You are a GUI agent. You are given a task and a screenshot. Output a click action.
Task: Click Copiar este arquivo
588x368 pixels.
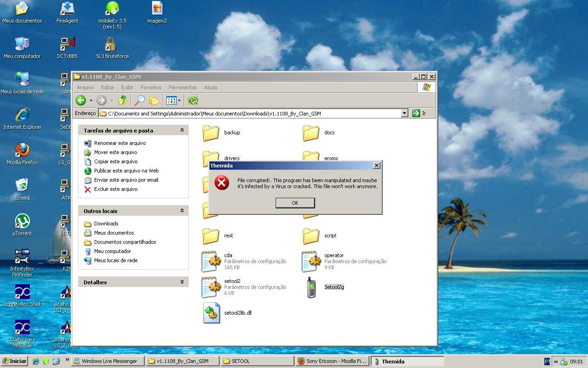click(116, 161)
